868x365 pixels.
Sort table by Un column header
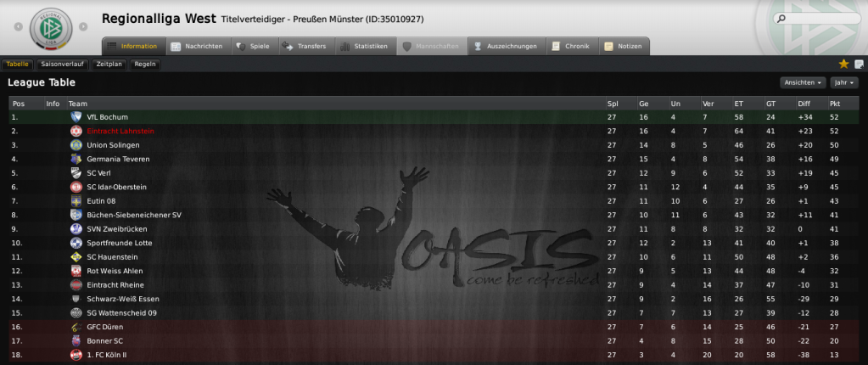[676, 104]
